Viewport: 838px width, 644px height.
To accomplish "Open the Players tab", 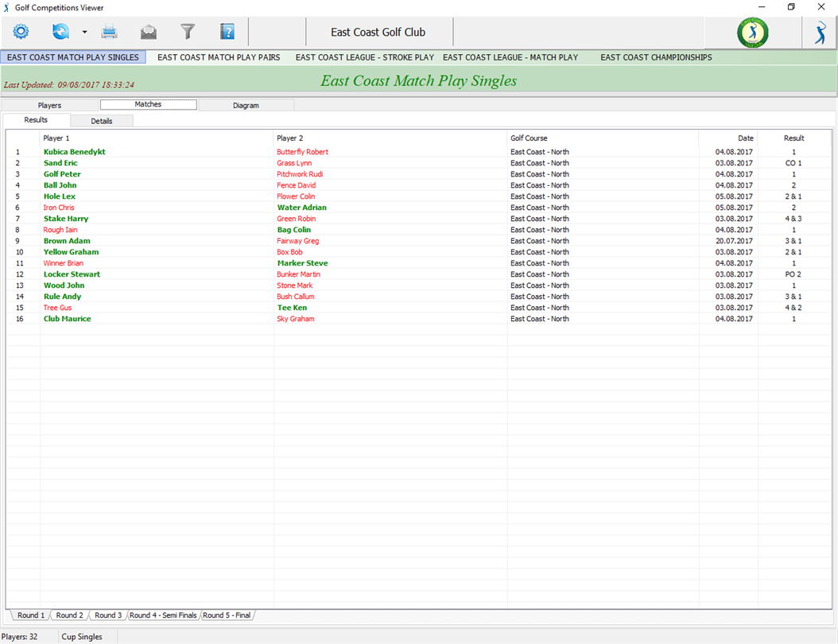I will click(50, 105).
